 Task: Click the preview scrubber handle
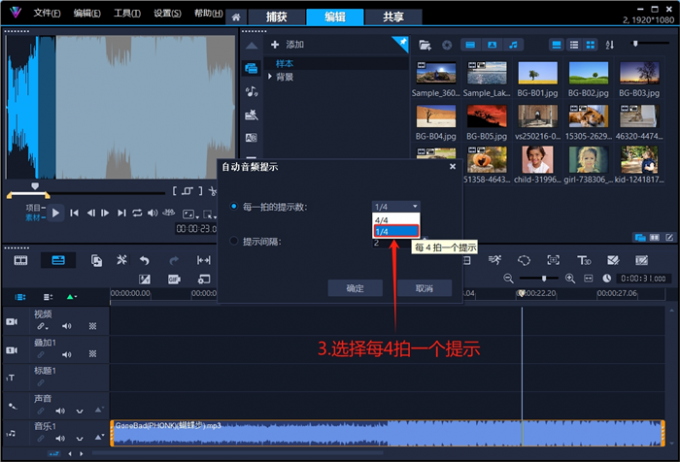tap(35, 186)
